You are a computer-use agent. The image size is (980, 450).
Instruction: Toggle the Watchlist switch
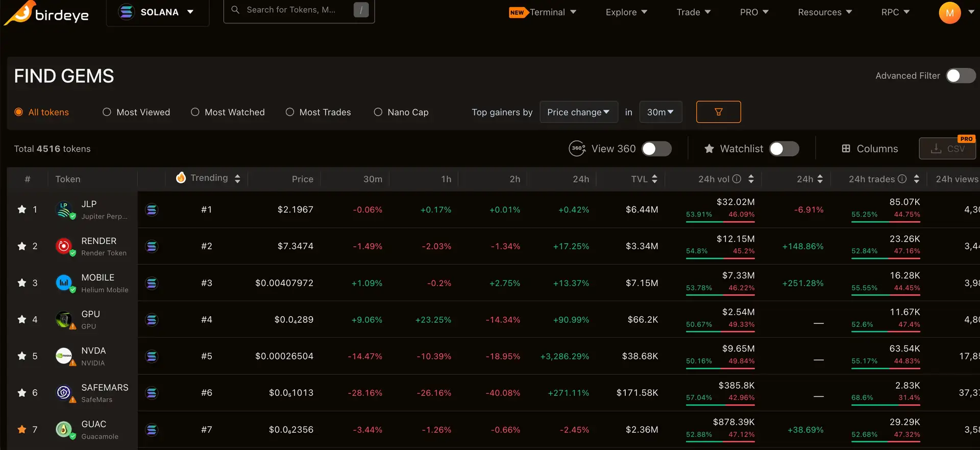pos(784,149)
